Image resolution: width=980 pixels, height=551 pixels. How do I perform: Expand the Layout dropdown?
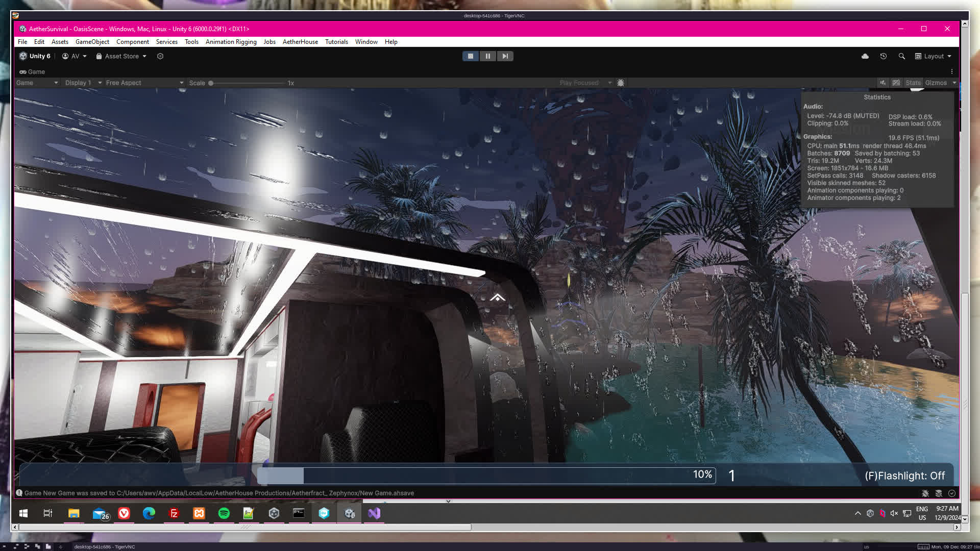(x=933, y=56)
